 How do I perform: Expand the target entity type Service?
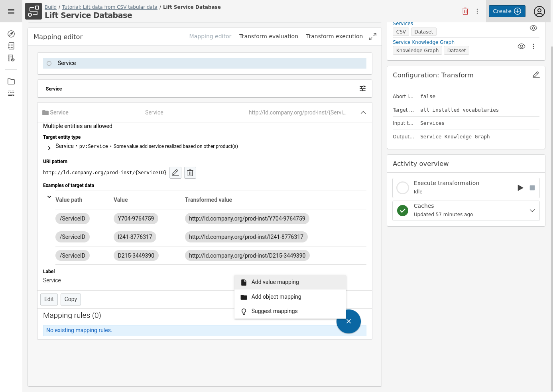click(49, 148)
